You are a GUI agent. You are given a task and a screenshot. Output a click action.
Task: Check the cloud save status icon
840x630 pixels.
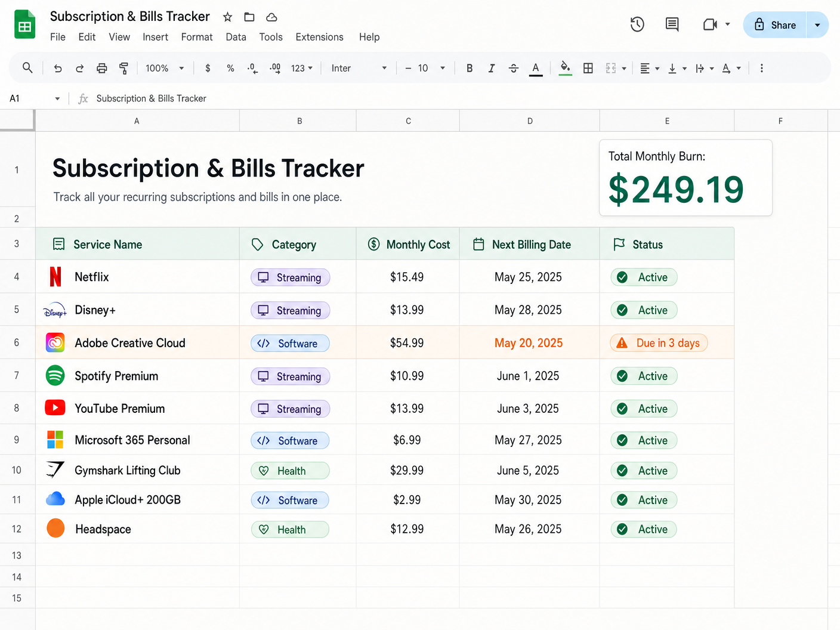coord(271,17)
